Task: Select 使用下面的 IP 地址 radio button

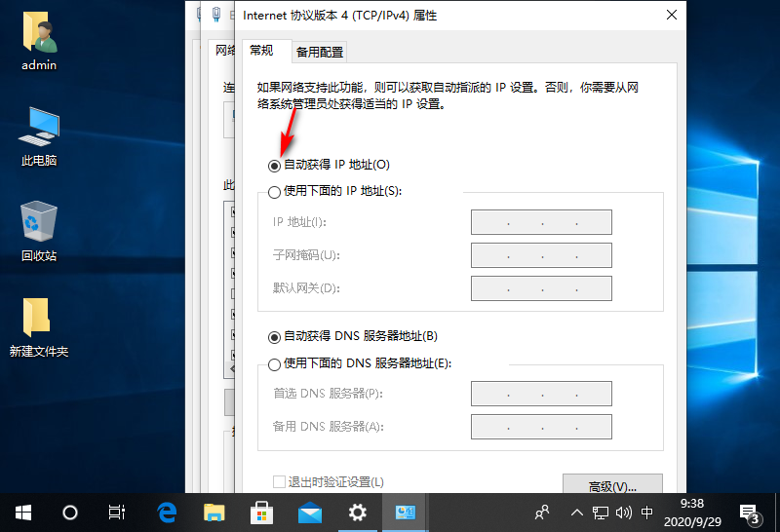Action: (275, 192)
